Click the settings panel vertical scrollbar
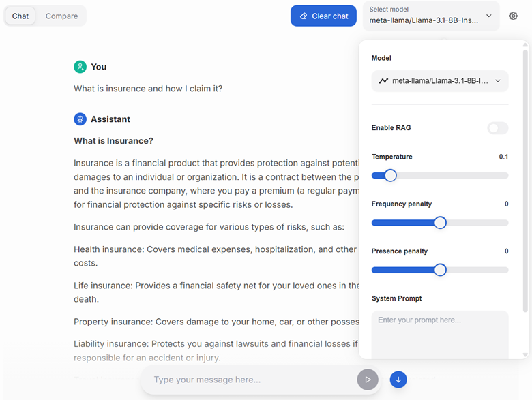 [525, 177]
